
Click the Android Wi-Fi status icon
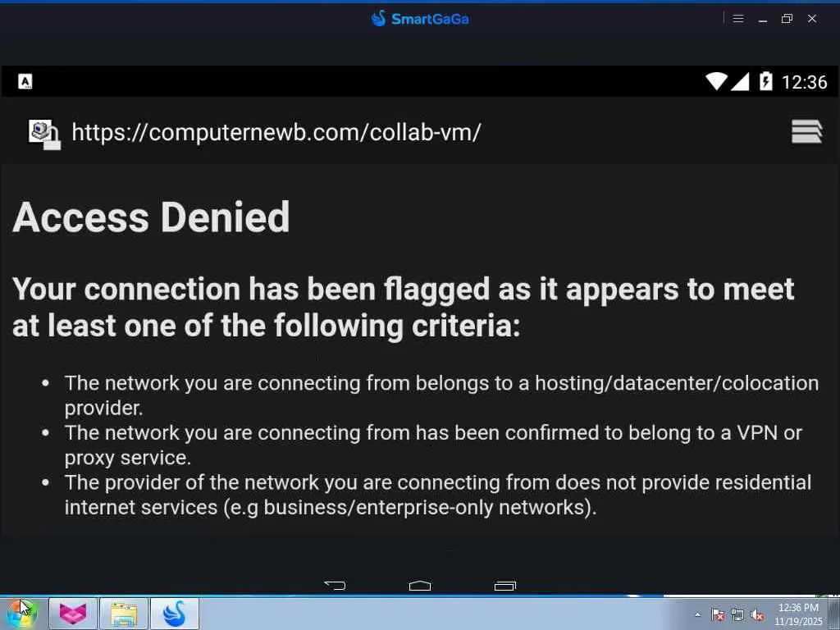(x=716, y=81)
